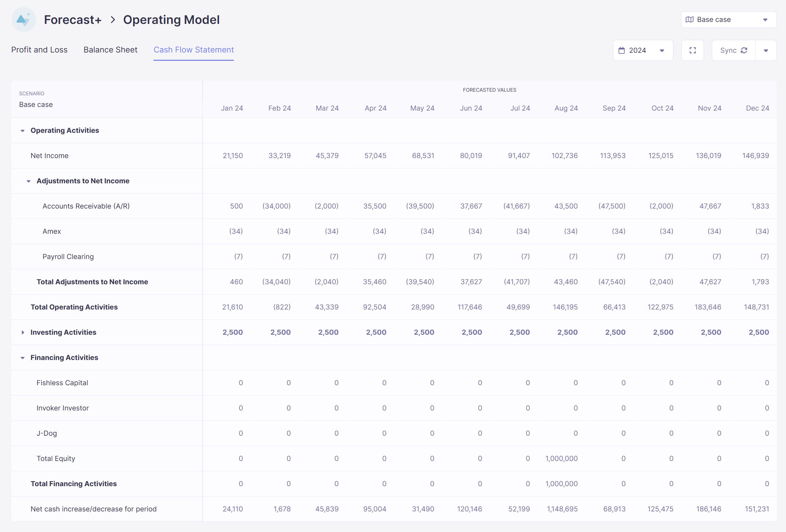The height and width of the screenshot is (532, 786).
Task: Collapse the Operating Activities section
Action: 23,130
